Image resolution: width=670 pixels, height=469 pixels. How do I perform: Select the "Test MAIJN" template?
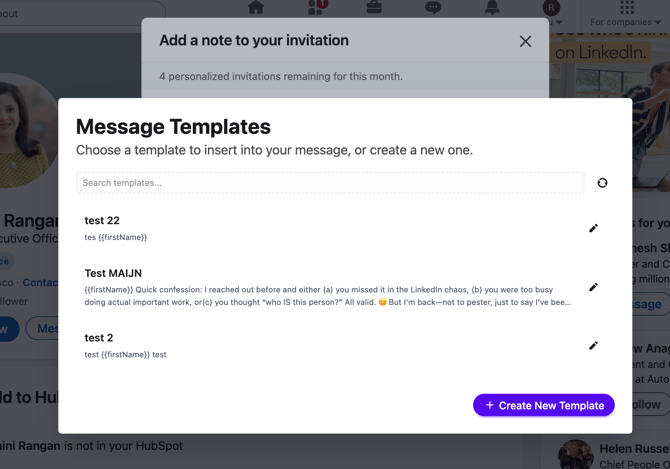(300, 286)
